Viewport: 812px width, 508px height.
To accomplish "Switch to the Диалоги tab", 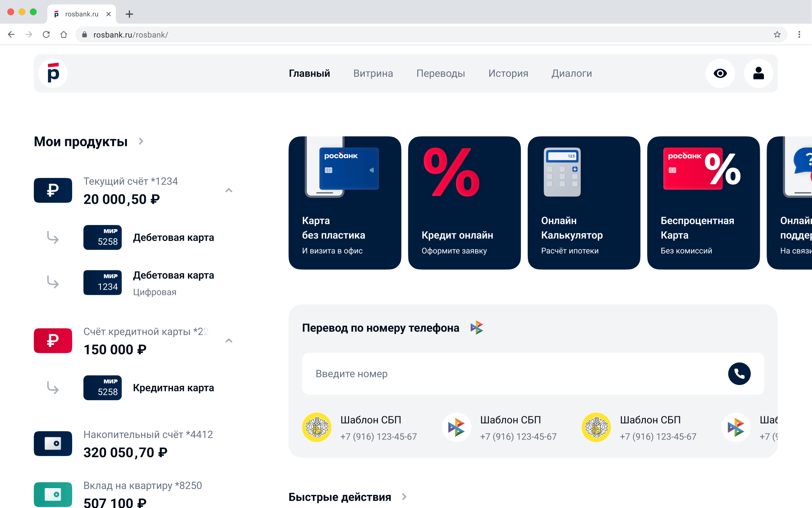I will (x=571, y=73).
